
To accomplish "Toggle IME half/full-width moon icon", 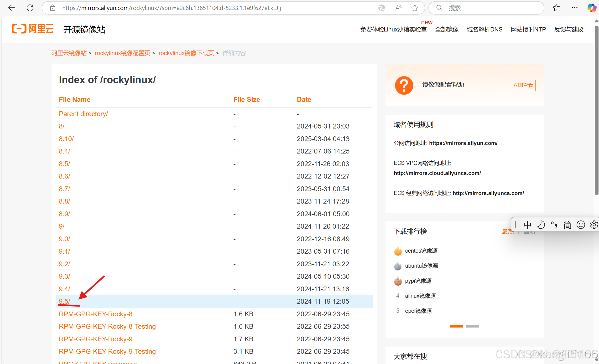I will point(541,225).
